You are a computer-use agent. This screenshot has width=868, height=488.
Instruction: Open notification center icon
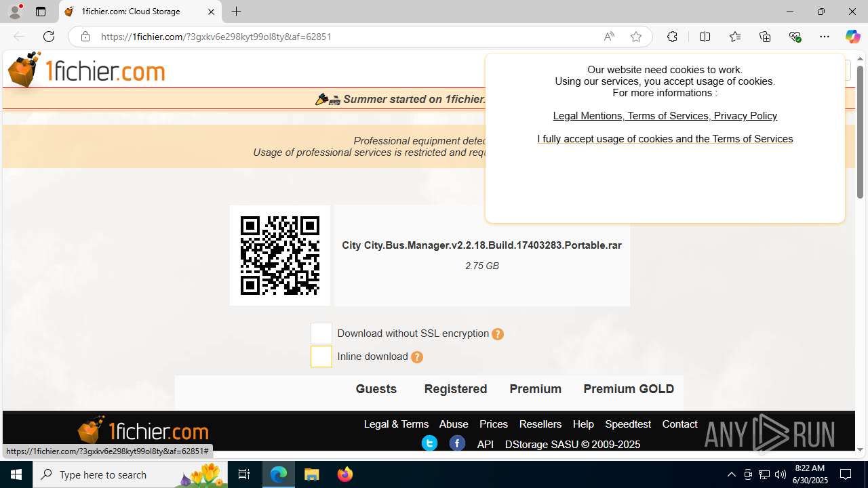846,474
